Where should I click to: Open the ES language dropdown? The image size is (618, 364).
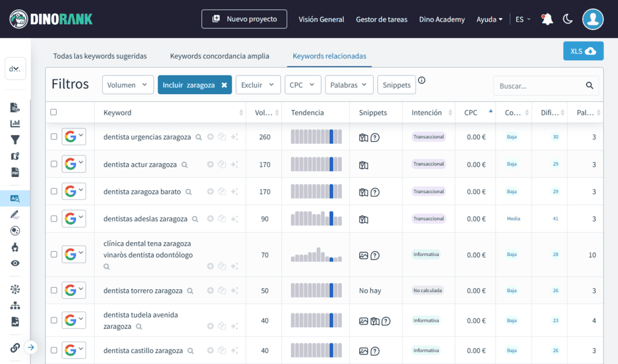[523, 19]
